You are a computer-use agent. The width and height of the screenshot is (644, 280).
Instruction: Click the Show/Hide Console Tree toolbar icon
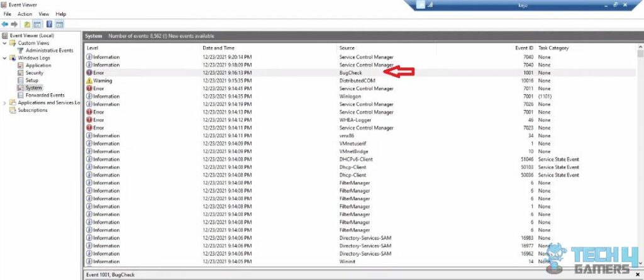(38, 25)
